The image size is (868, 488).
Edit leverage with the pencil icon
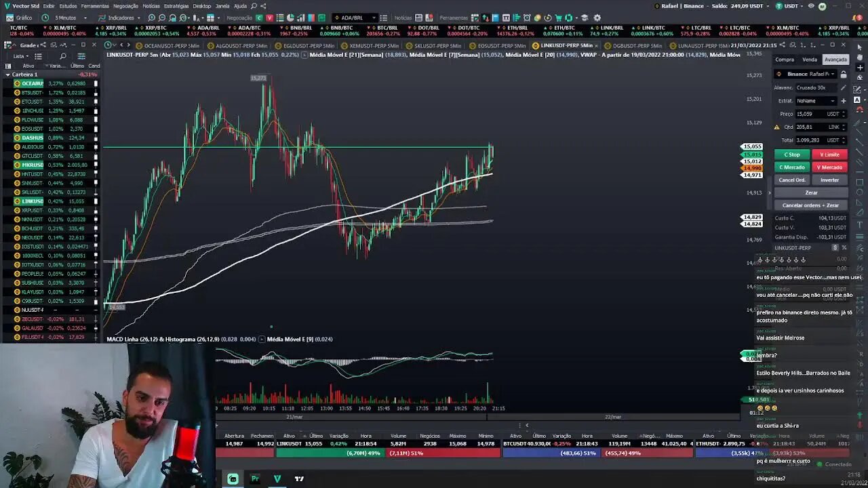[843, 87]
